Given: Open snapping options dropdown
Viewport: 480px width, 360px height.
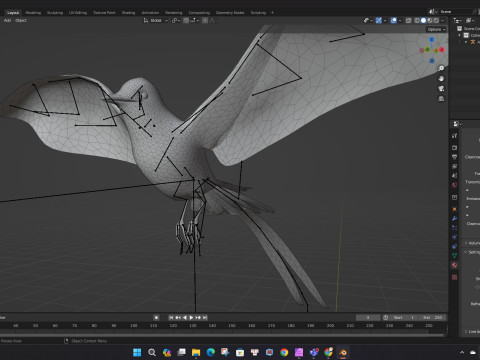Looking at the screenshot, I should pyautogui.click(x=195, y=20).
